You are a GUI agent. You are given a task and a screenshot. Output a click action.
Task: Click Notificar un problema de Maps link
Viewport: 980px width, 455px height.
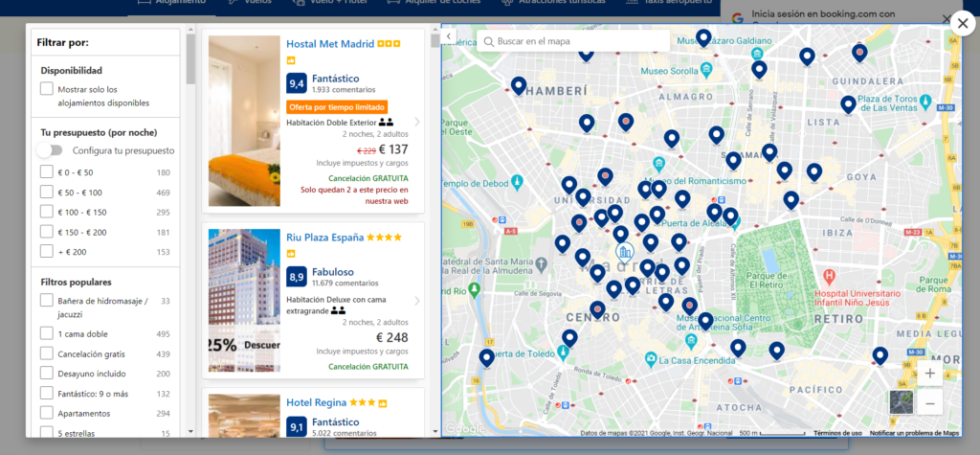(914, 433)
